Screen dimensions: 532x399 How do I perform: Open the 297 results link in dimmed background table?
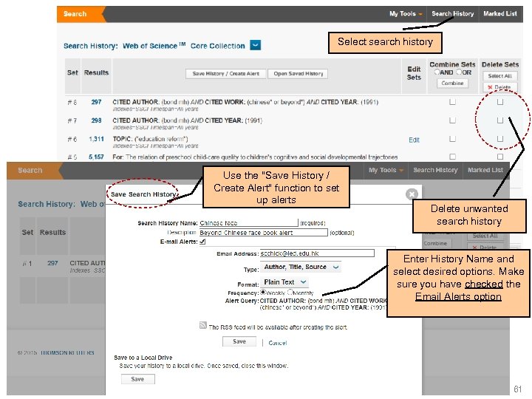pos(52,263)
